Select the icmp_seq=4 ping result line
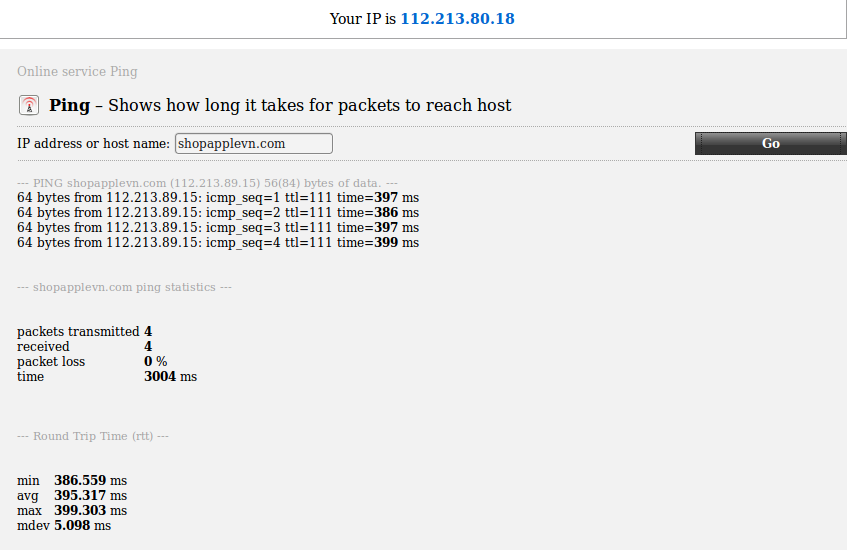This screenshot has height=550, width=854. click(x=218, y=242)
